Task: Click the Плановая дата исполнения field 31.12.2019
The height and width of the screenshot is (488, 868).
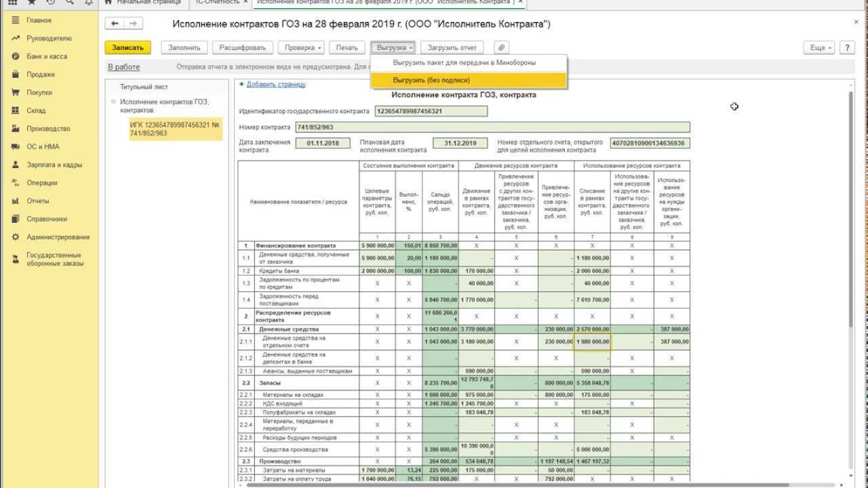Action: click(x=460, y=143)
